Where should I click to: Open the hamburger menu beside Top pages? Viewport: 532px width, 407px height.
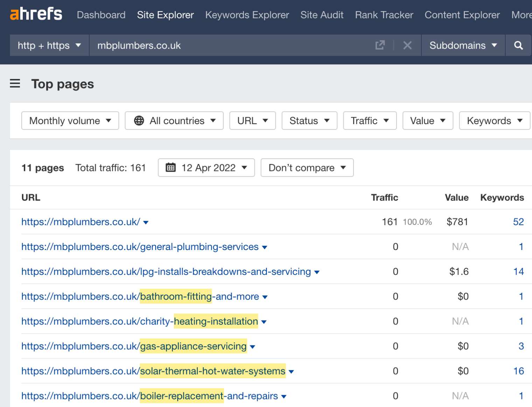tap(15, 84)
